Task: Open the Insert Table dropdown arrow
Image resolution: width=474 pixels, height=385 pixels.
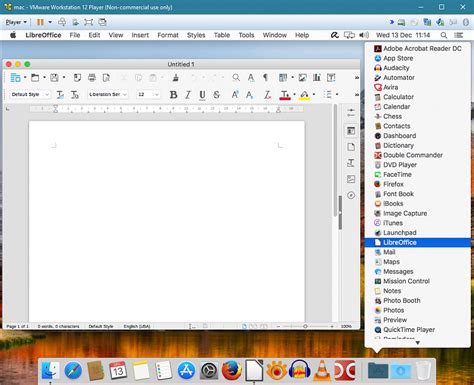Action: (292, 78)
